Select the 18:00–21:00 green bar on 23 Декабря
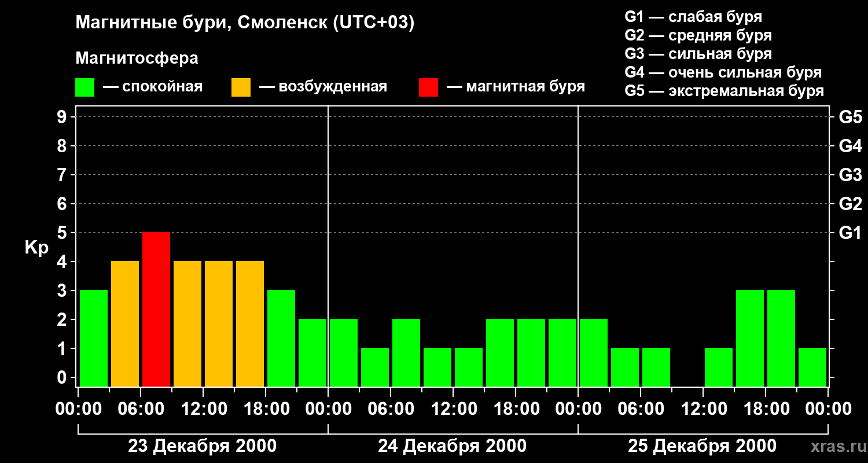This screenshot has width=868, height=463. pyautogui.click(x=281, y=338)
